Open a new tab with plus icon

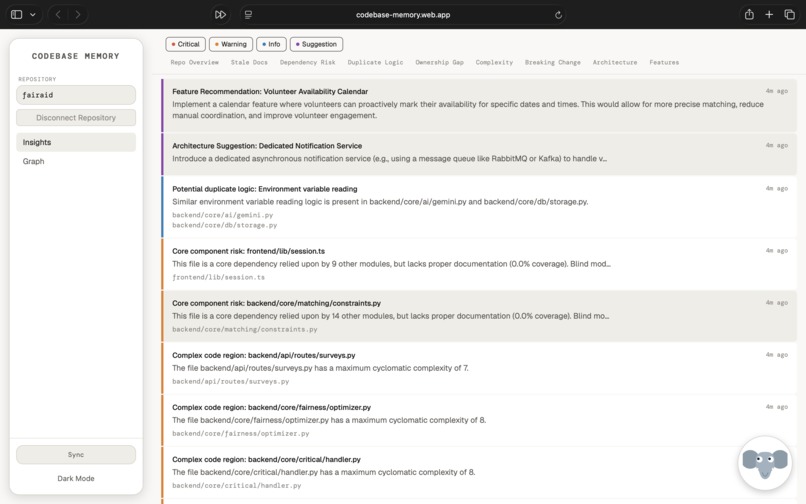(769, 14)
